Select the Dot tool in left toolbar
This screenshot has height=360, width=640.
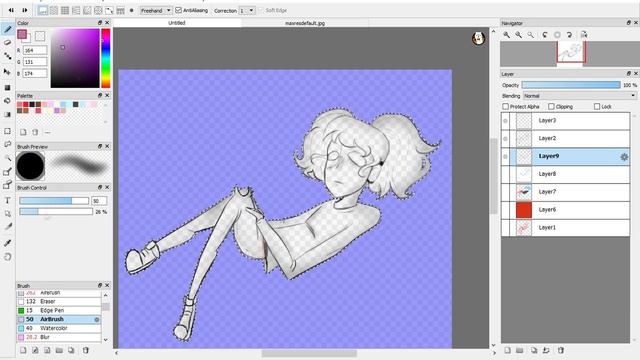click(x=7, y=56)
